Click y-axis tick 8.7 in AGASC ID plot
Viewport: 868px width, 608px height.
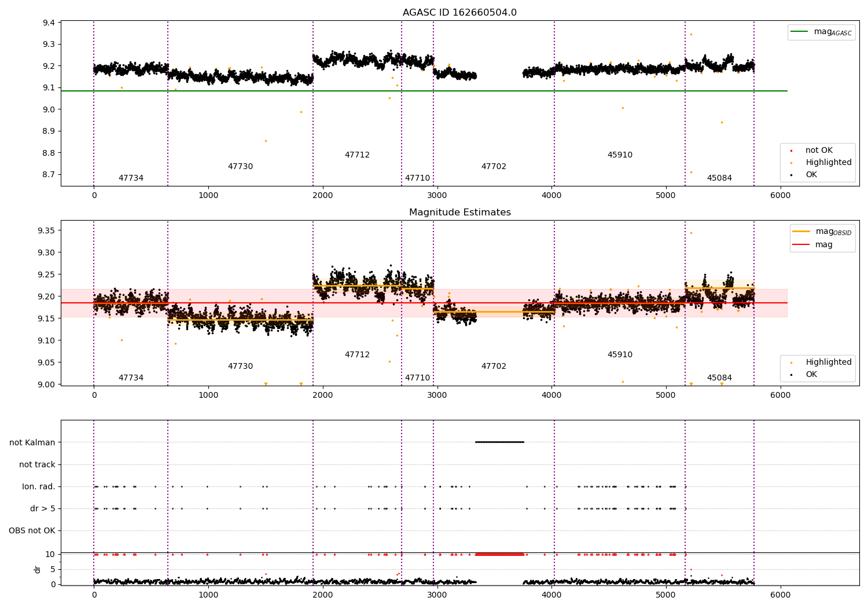point(49,175)
